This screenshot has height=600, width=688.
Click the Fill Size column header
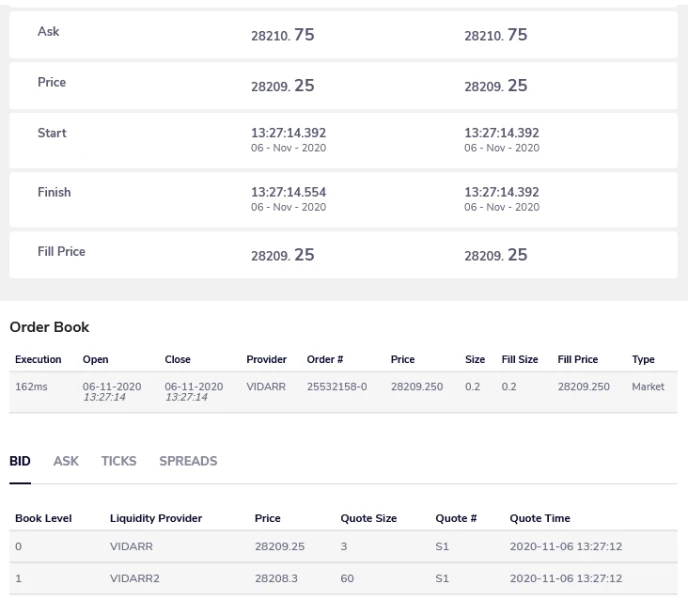[x=519, y=359]
